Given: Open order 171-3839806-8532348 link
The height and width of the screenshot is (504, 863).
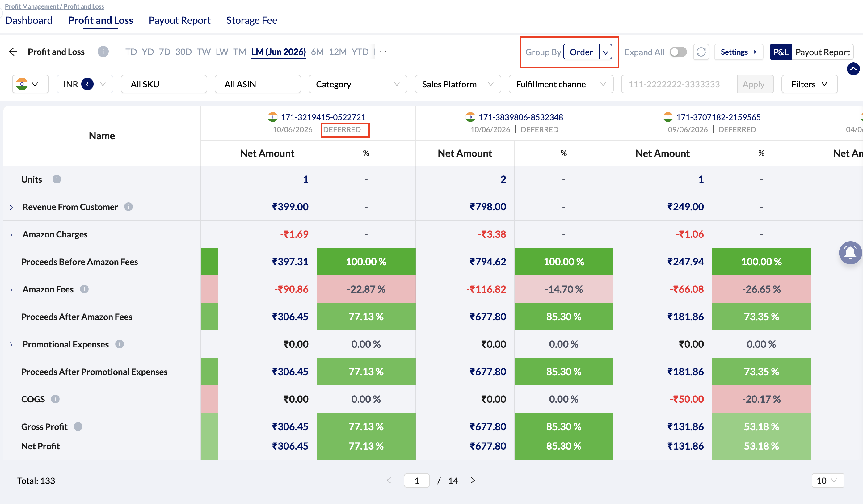Looking at the screenshot, I should [520, 117].
